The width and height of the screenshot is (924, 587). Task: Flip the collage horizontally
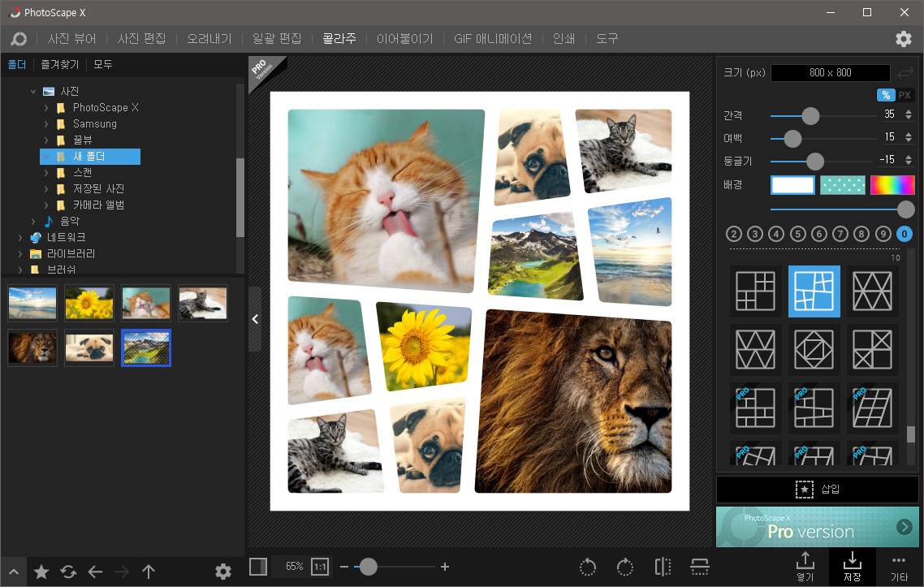[663, 567]
